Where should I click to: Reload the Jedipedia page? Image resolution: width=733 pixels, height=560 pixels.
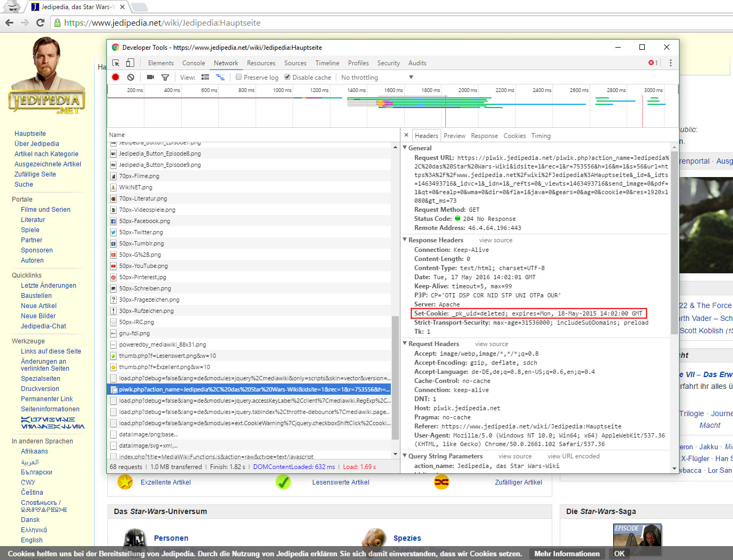pyautogui.click(x=40, y=22)
